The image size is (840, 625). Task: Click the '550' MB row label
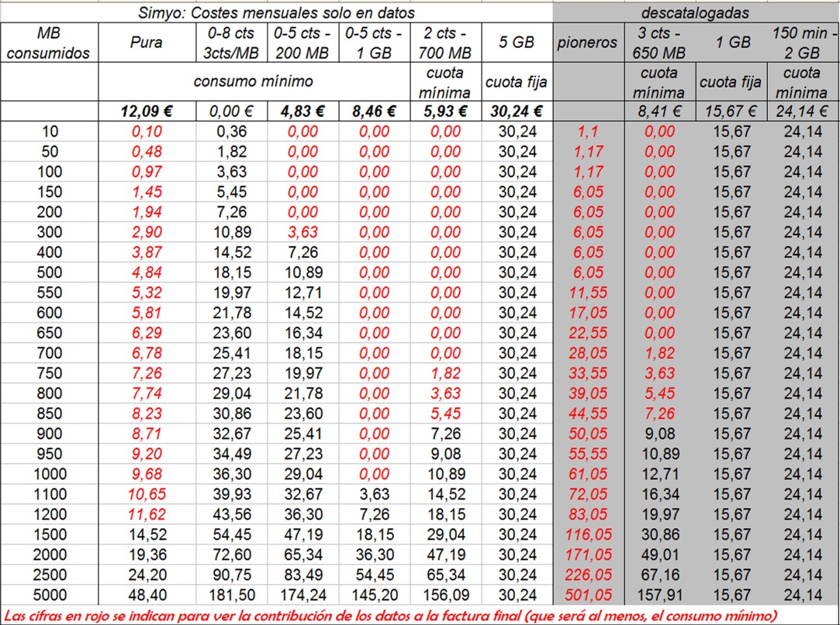click(50, 293)
